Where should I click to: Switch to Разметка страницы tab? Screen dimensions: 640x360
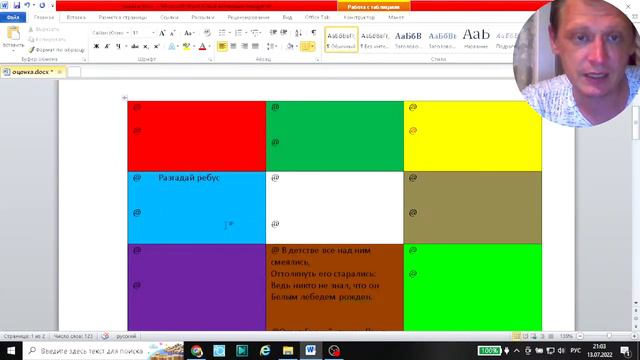coord(122,18)
